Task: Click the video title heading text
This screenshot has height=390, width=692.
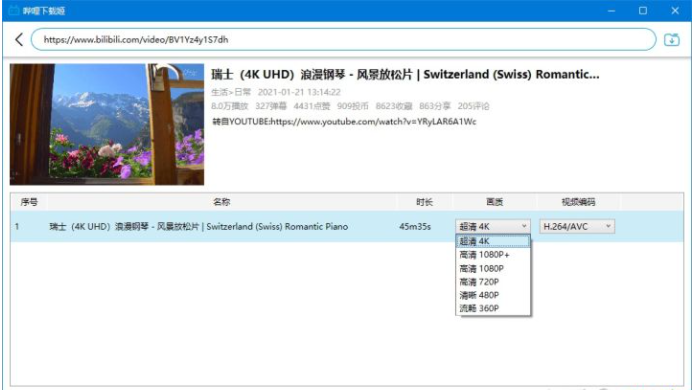Action: point(405,75)
